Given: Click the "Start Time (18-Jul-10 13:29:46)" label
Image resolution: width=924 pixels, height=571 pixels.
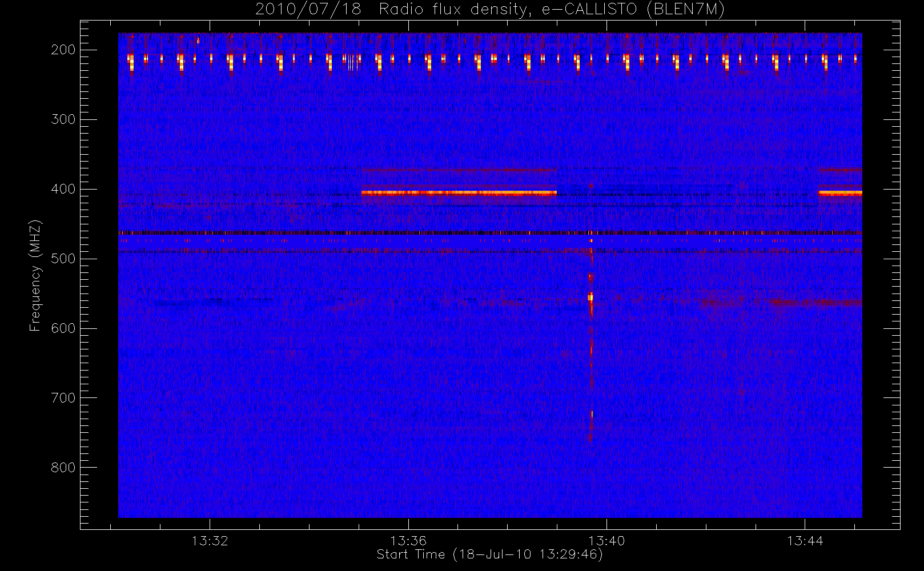Looking at the screenshot, I should click(489, 554).
